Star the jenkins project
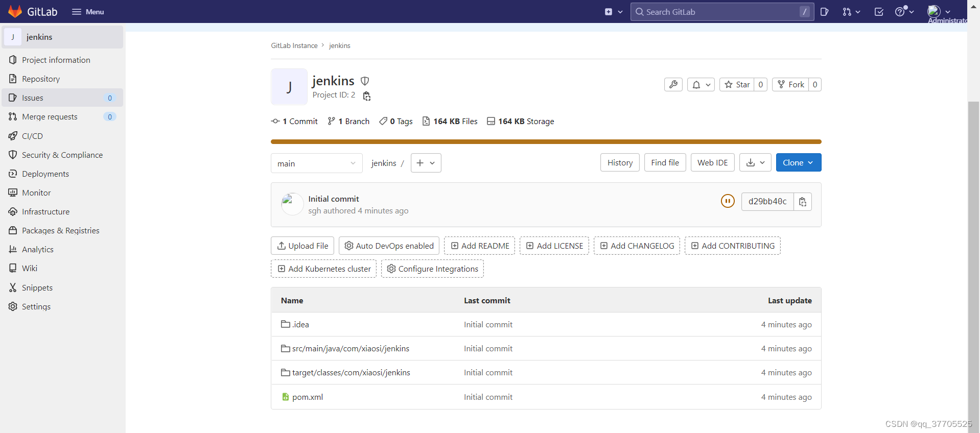The width and height of the screenshot is (980, 433). click(737, 84)
